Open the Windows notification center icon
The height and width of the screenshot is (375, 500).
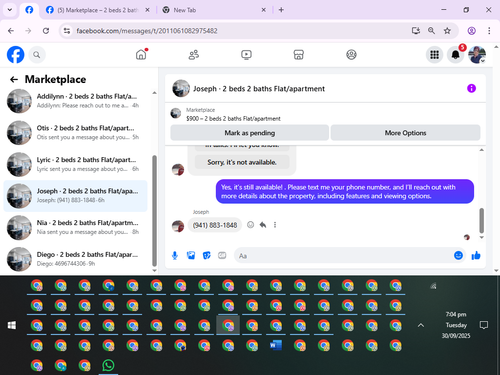pyautogui.click(x=484, y=325)
